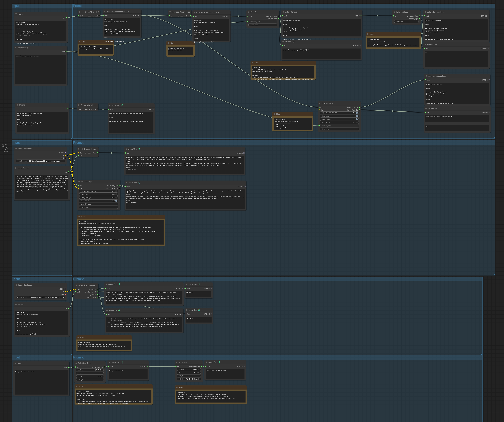Click filtered_tags output port on Filter Tags node
Image resolution: width=504 pixels, height=422 pixels.
pyautogui.click(x=278, y=19)
